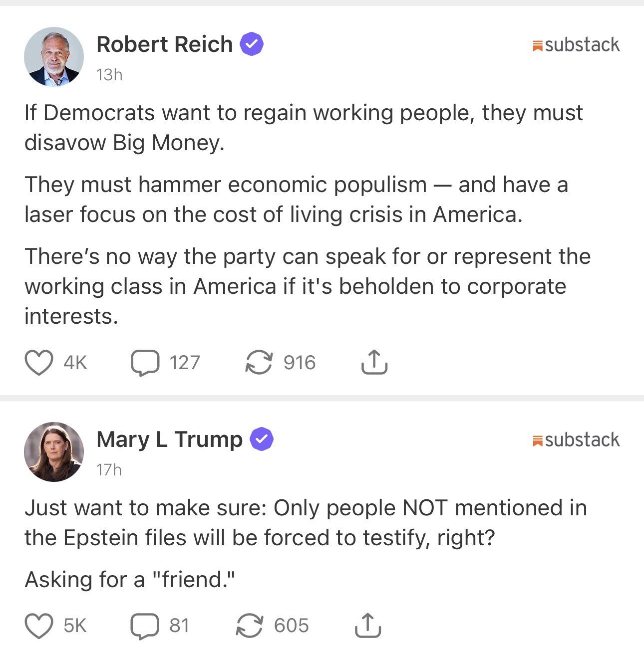Open comments on Robert Reich's post
644x651 pixels.
coord(145,363)
